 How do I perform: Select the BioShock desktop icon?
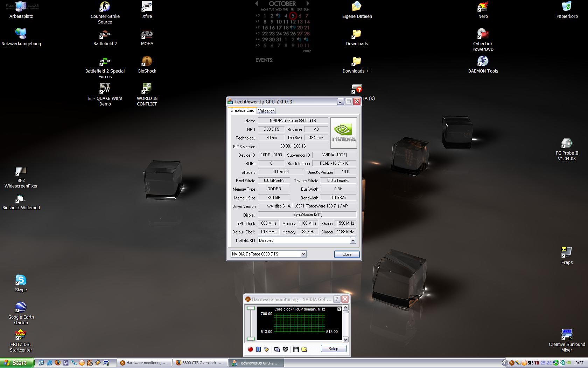point(147,64)
